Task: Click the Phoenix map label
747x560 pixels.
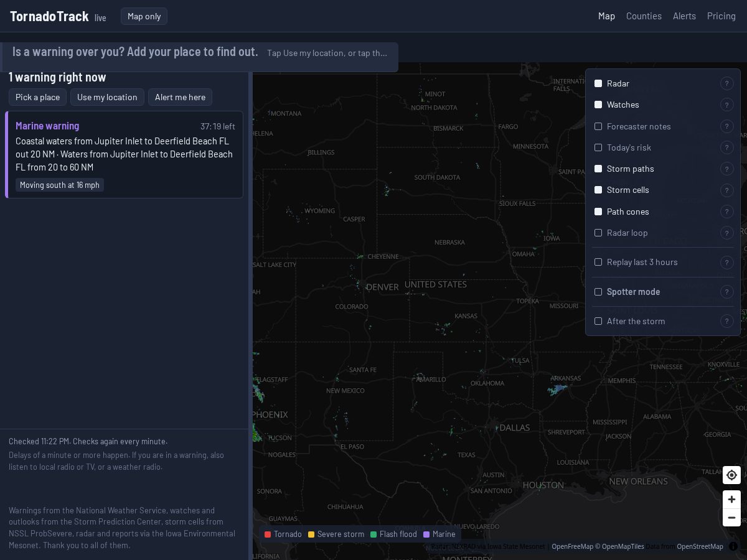Action: [271, 414]
